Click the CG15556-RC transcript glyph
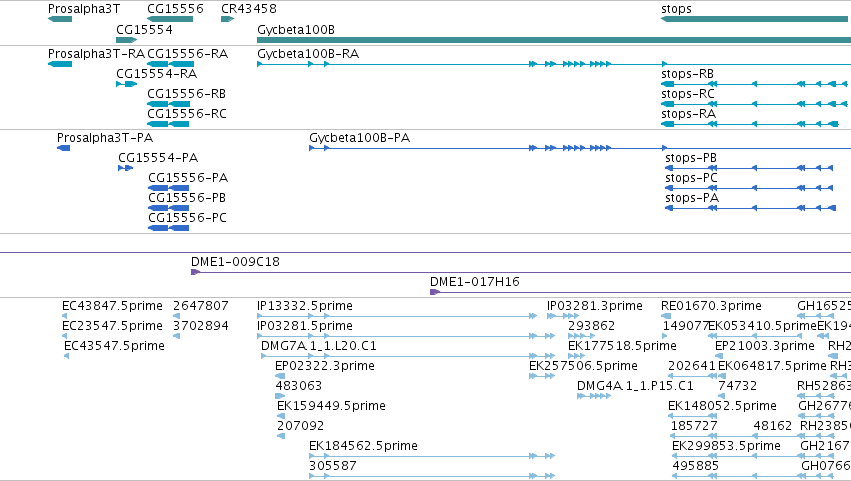The height and width of the screenshot is (481, 851). (168, 124)
